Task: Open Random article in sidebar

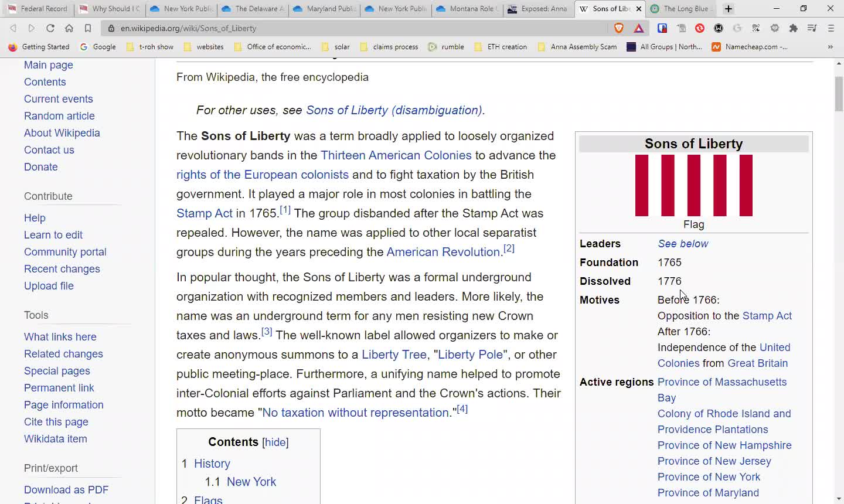Action: pyautogui.click(x=59, y=116)
